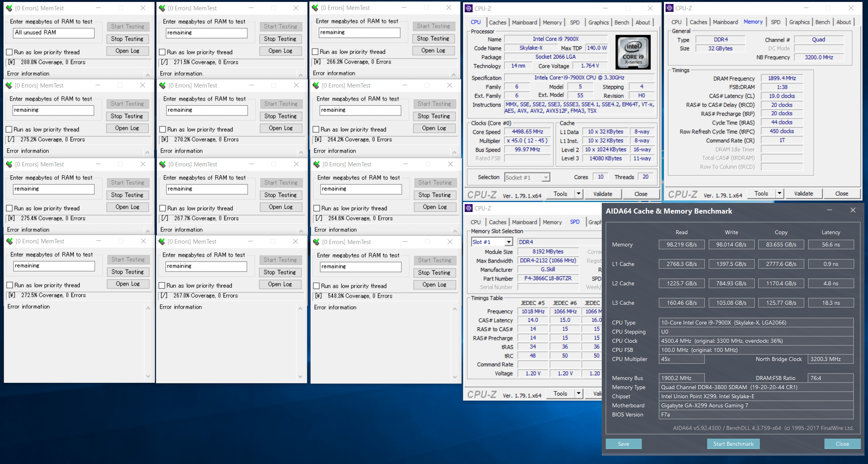This screenshot has height=464, width=868.
Task: Click the 'remaining' field in 271.5% coverage MemTest
Action: point(206,33)
